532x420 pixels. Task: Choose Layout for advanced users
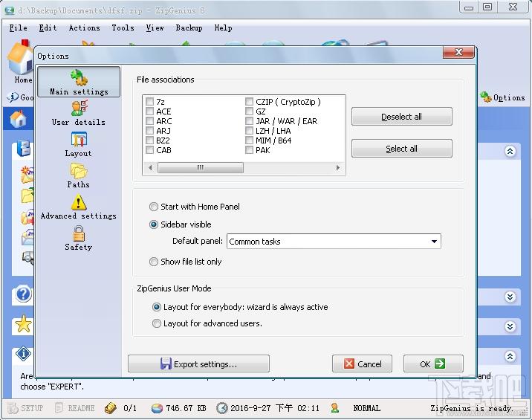tap(157, 323)
